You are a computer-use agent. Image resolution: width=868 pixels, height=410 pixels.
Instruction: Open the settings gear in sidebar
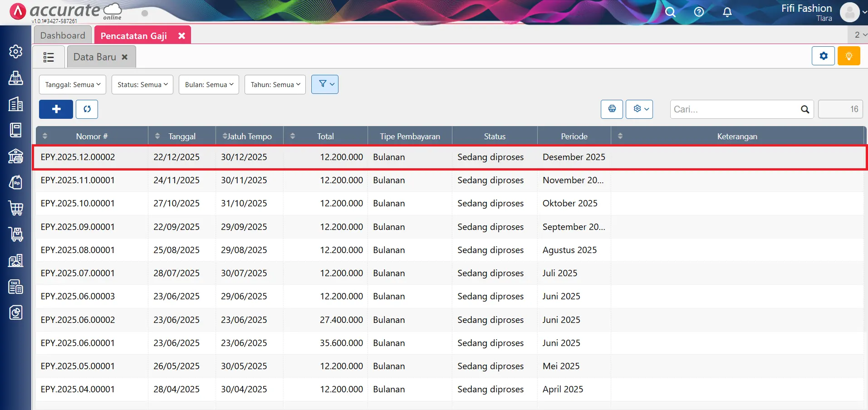click(16, 52)
